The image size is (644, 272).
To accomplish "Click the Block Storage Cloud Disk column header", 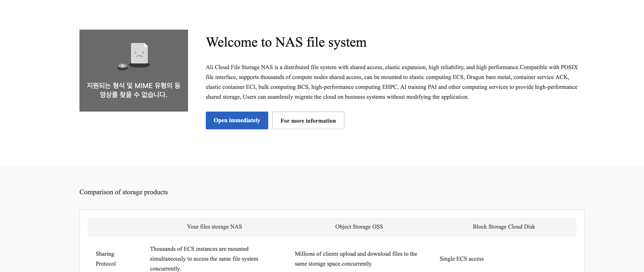I will click(504, 227).
